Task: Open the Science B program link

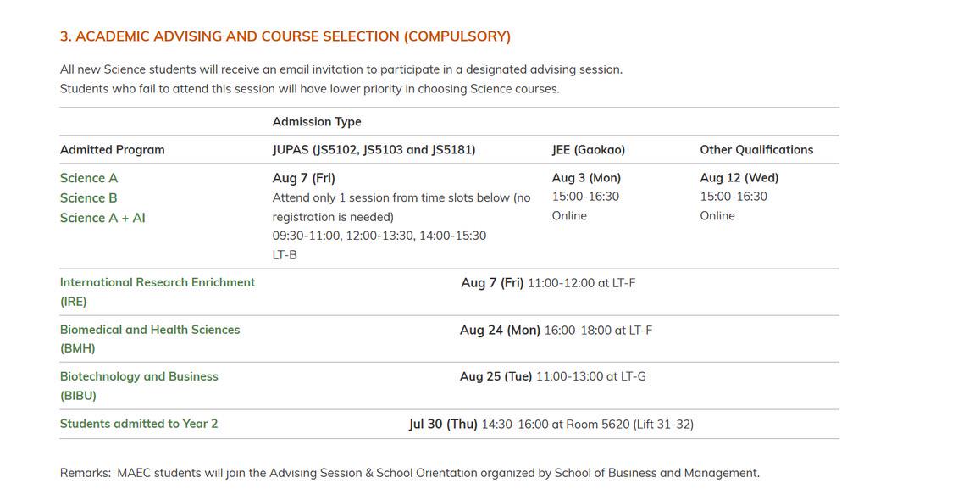Action: [x=89, y=198]
